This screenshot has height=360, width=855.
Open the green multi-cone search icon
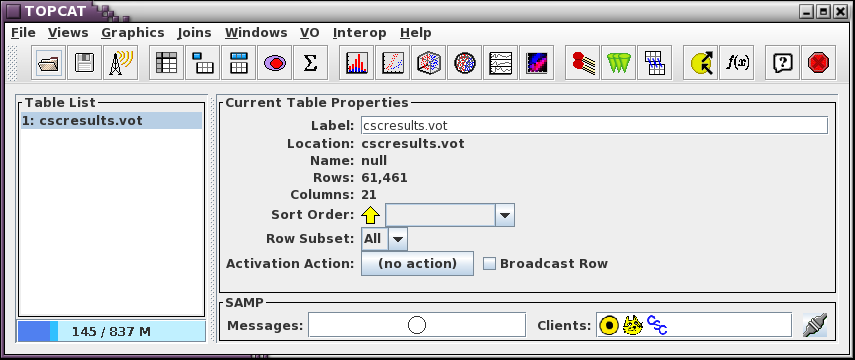(x=618, y=63)
